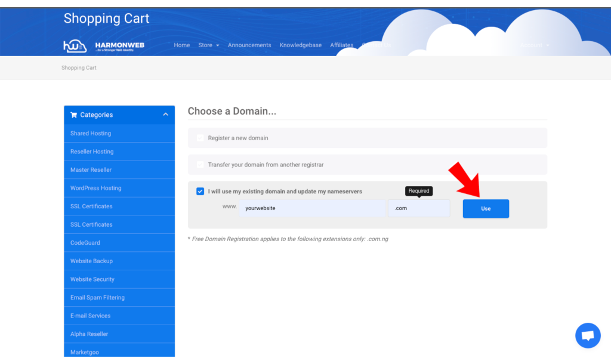This screenshot has width=611, height=364.
Task: Open the Knowledgebase page
Action: [300, 45]
